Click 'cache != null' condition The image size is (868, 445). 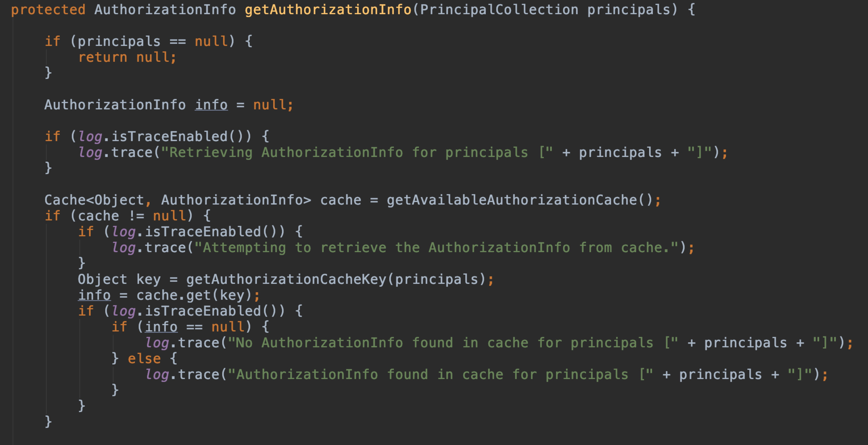[132, 216]
